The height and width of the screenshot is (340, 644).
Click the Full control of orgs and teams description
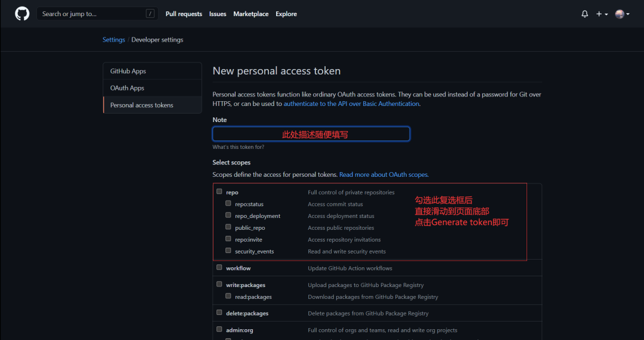pos(382,330)
